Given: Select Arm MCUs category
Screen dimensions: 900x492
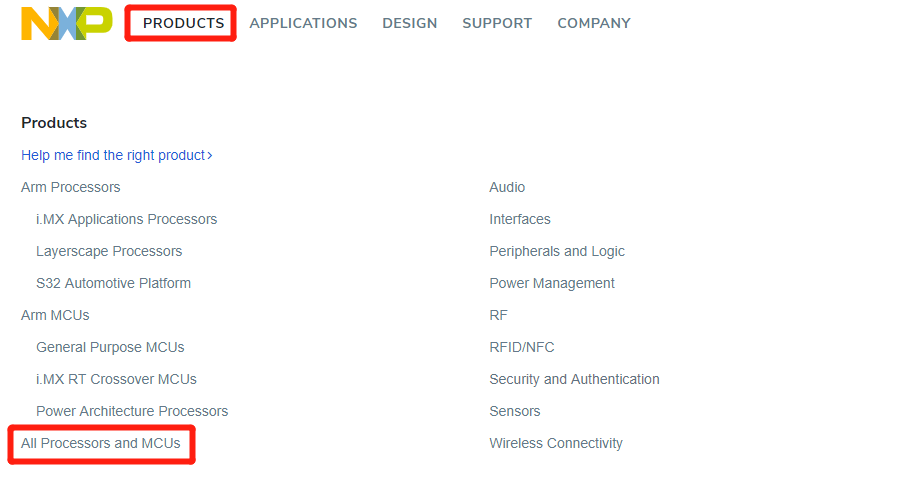Looking at the screenshot, I should pyautogui.click(x=55, y=316).
